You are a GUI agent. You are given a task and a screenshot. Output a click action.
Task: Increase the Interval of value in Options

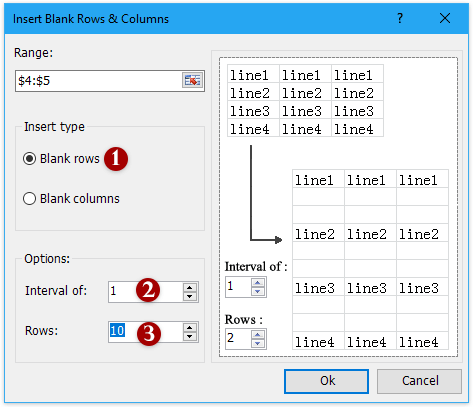[x=190, y=287]
